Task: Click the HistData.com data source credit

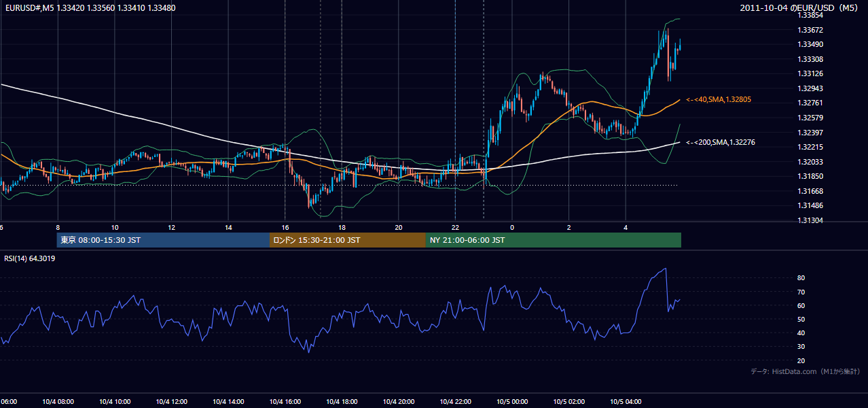Action: 806,371
